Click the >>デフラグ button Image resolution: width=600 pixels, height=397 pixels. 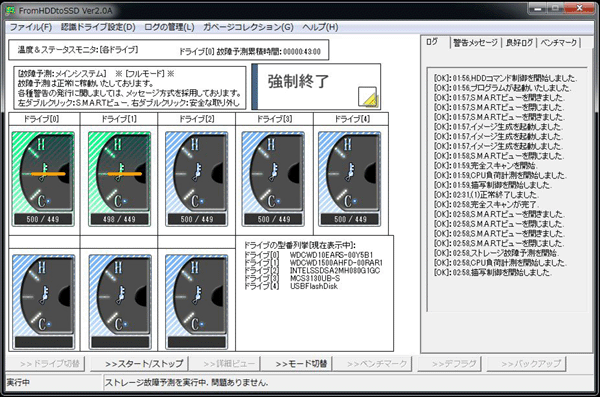(450, 363)
